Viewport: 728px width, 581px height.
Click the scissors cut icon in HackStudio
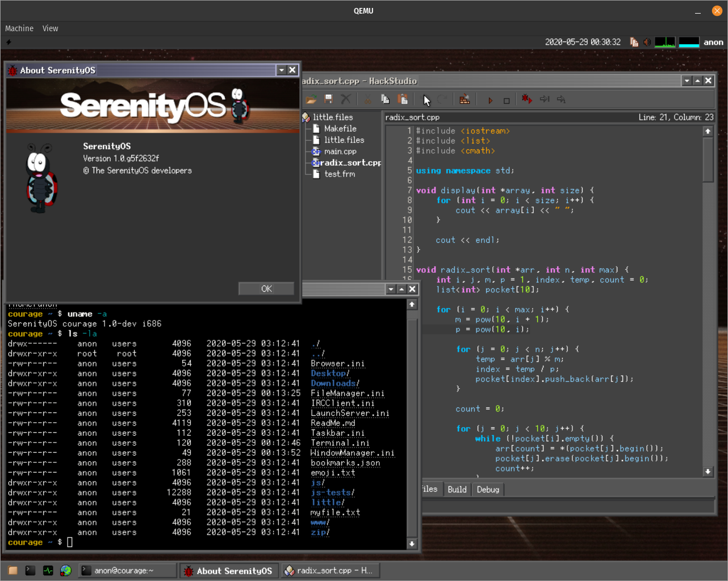point(367,99)
